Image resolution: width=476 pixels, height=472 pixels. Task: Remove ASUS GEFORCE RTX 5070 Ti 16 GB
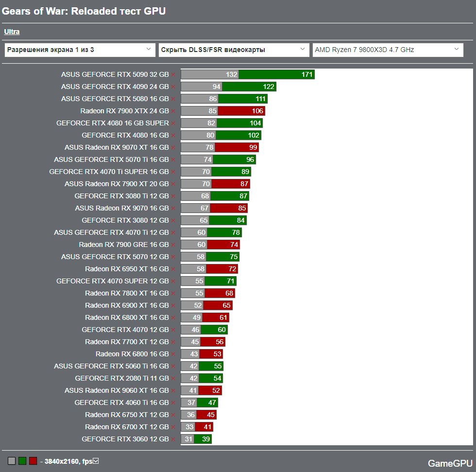[173, 160]
